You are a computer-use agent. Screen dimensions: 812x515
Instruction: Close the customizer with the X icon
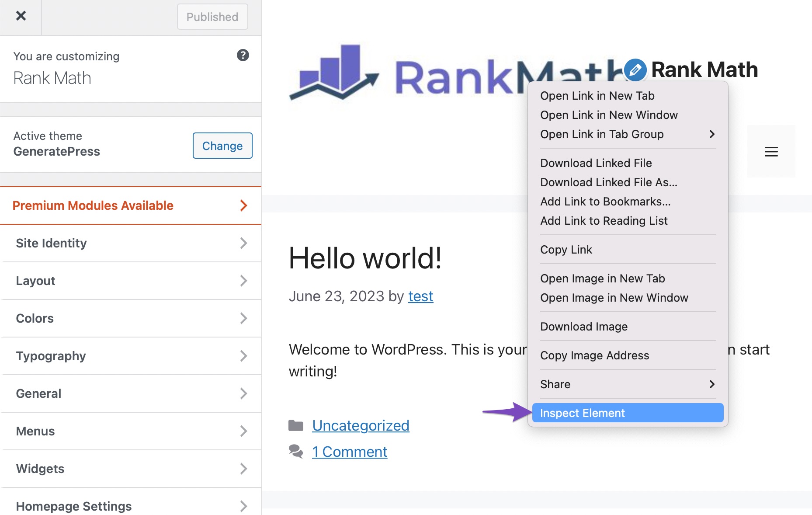pos(21,16)
